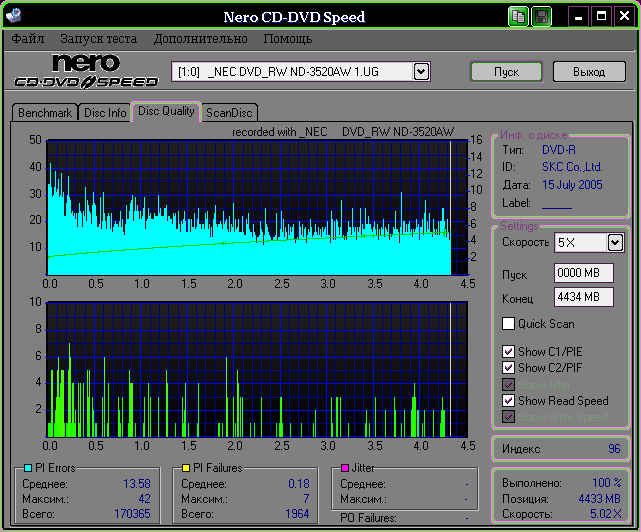This screenshot has height=532, width=641.
Task: Open the drive selection dropdown
Action: point(421,71)
